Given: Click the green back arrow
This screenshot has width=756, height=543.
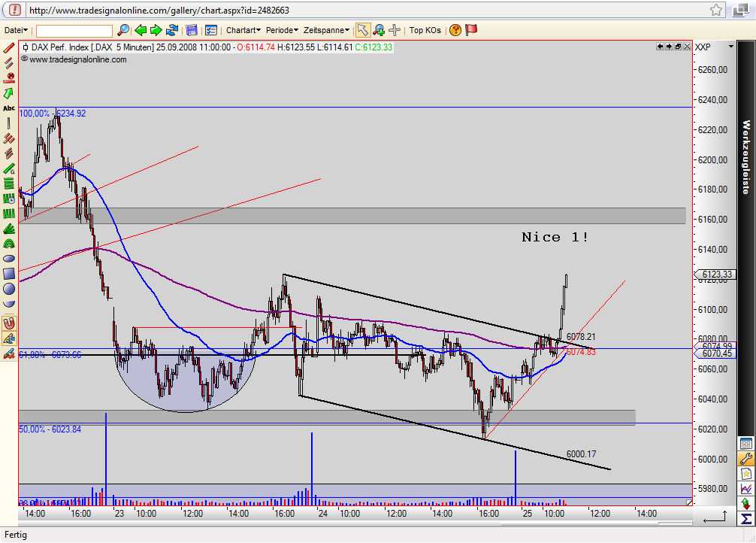Looking at the screenshot, I should coord(141,30).
